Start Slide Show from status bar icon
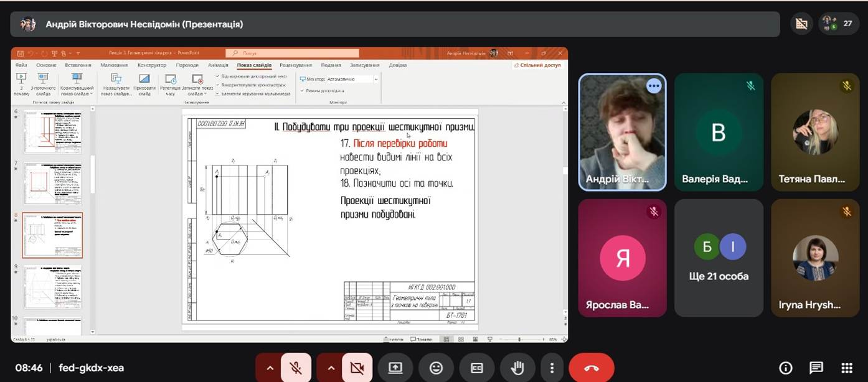The width and height of the screenshot is (868, 382). click(x=491, y=339)
